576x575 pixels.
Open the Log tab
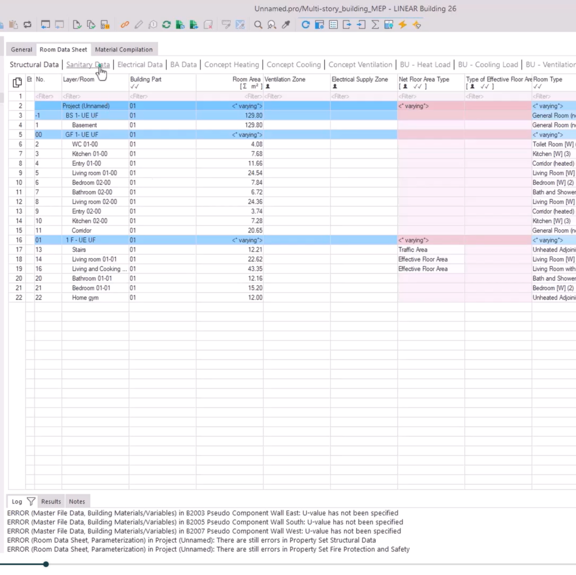[x=17, y=502]
